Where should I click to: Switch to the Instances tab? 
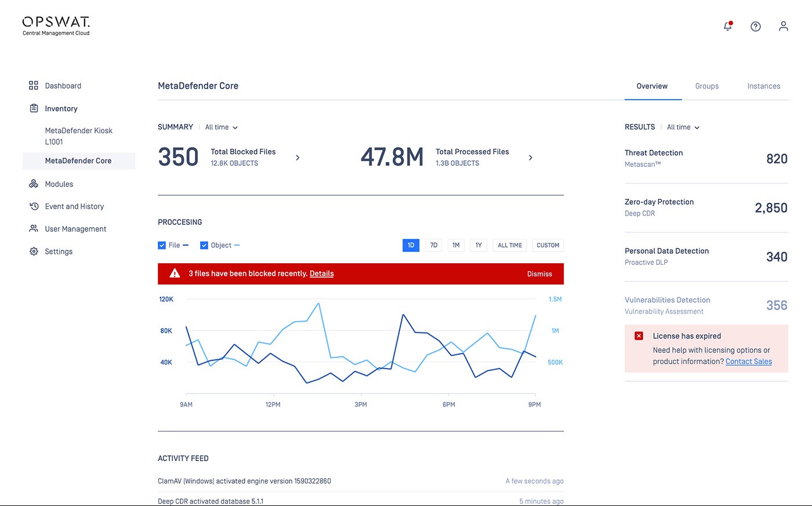[763, 86]
